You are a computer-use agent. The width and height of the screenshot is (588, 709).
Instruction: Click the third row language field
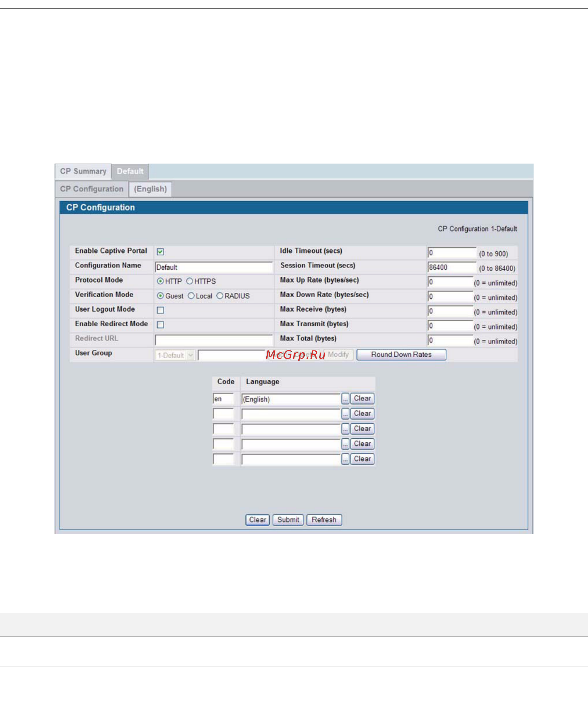(x=291, y=429)
